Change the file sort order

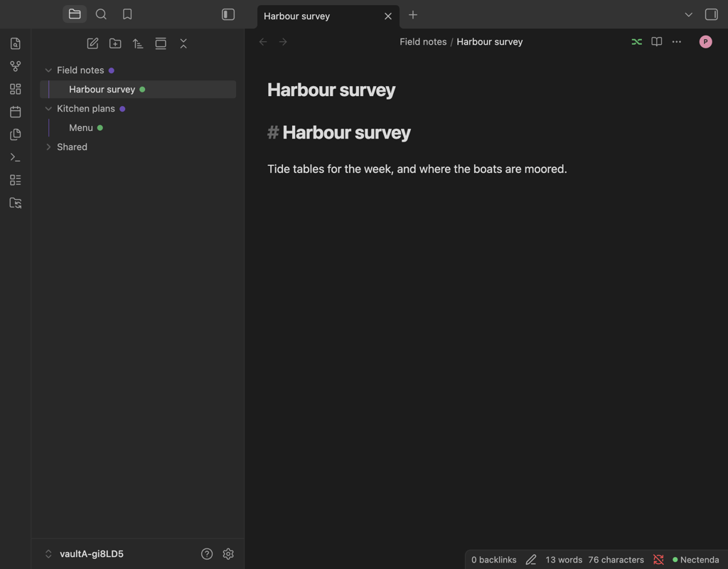138,43
